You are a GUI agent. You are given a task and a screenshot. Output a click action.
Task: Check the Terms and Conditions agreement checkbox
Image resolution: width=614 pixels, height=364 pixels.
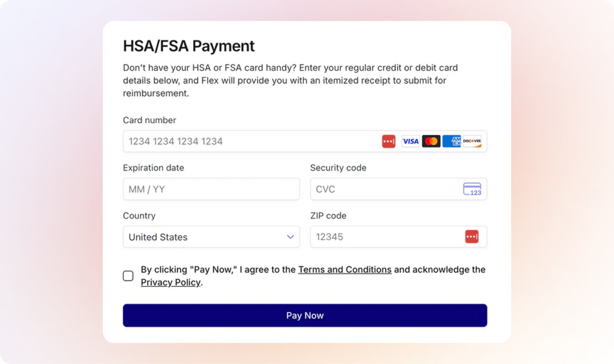point(128,276)
